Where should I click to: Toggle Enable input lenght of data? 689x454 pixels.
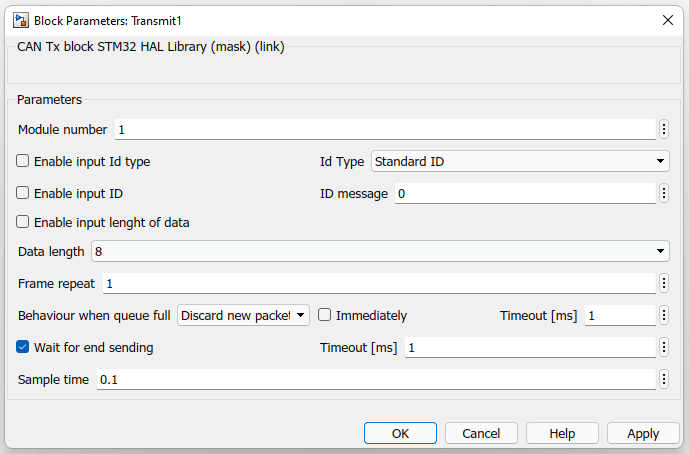tap(23, 223)
